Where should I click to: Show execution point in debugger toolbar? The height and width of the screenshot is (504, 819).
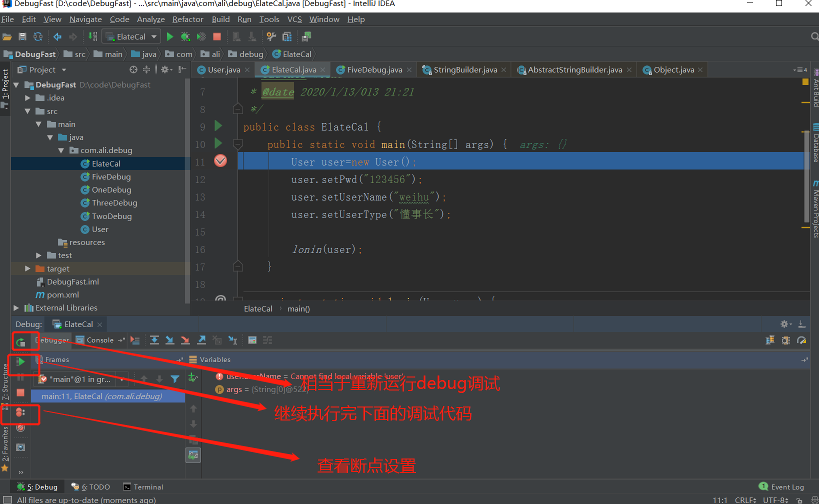pos(135,340)
